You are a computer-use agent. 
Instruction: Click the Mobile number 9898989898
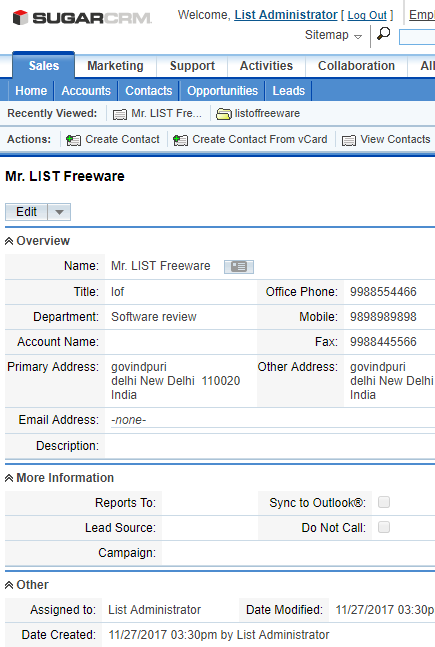383,317
